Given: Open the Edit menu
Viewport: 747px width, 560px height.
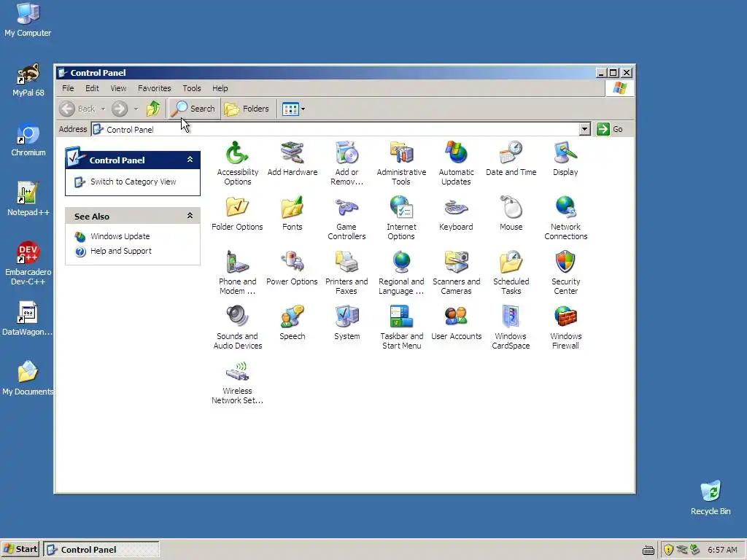Looking at the screenshot, I should (92, 88).
